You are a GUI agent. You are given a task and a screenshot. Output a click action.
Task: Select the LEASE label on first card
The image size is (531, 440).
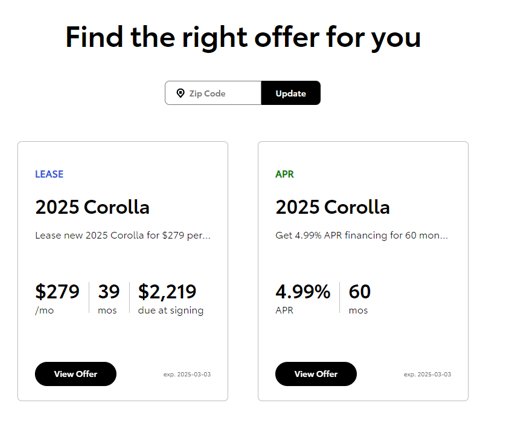click(49, 174)
